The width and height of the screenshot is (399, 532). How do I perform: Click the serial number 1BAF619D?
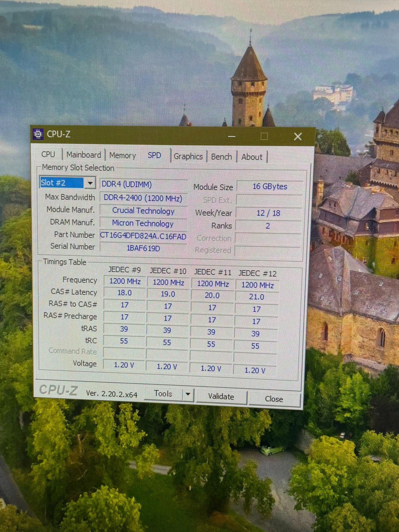(x=143, y=249)
